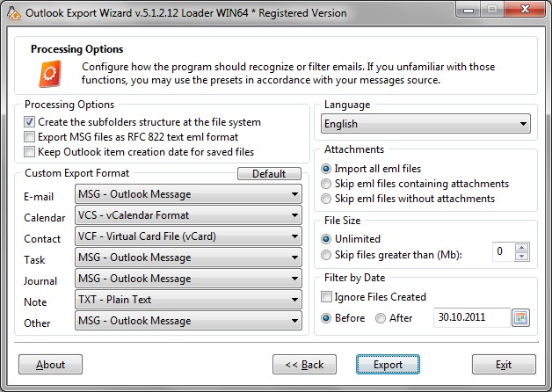Click the Processing Options bold heading
Screen dimensions: 552x392
coord(77,49)
